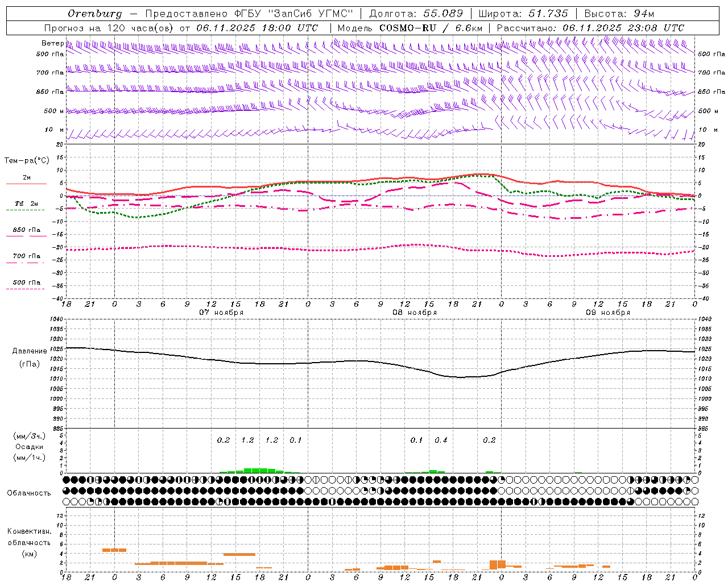Click the (км) convective cloud unit label

(x=30, y=554)
